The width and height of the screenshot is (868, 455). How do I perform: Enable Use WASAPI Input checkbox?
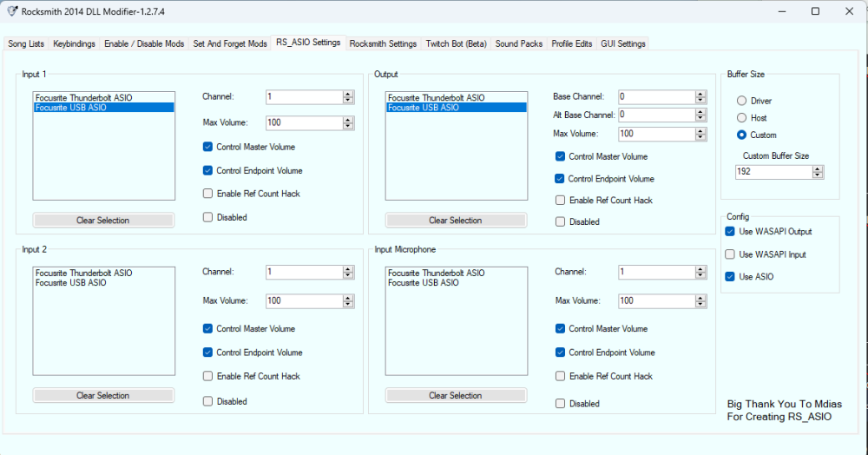(x=730, y=254)
